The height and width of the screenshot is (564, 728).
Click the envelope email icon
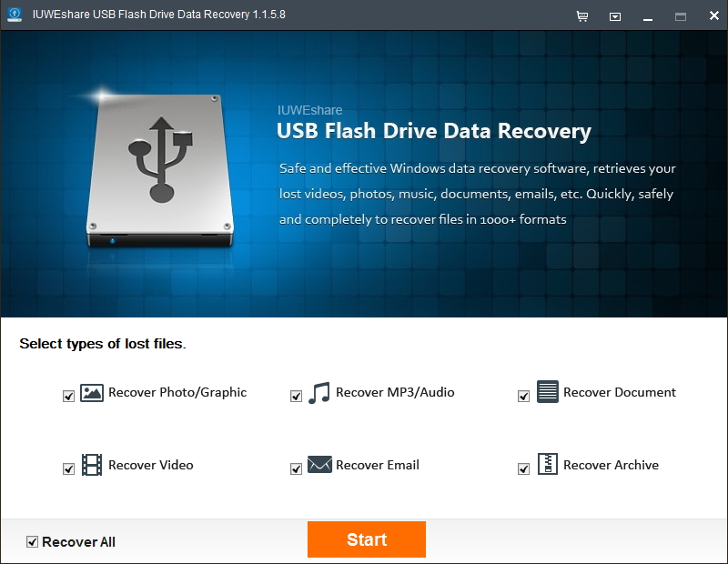click(x=319, y=464)
